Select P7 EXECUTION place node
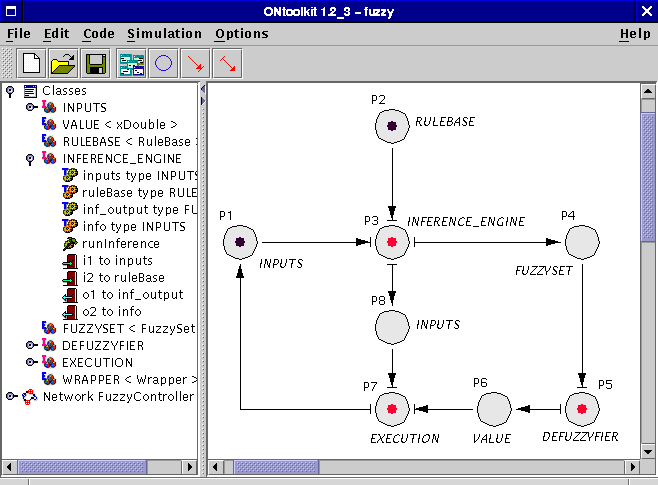 (x=392, y=409)
